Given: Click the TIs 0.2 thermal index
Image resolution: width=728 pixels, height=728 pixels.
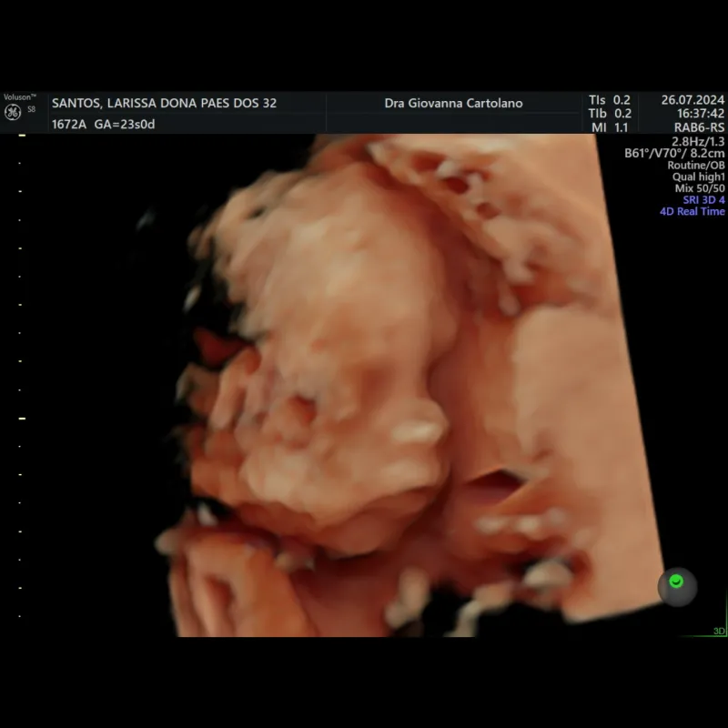Looking at the screenshot, I should pos(609,100).
